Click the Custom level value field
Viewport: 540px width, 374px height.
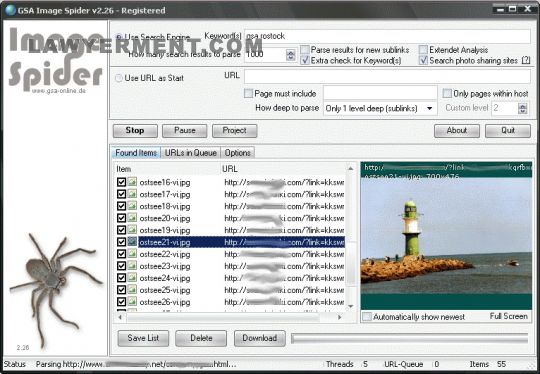coord(505,108)
